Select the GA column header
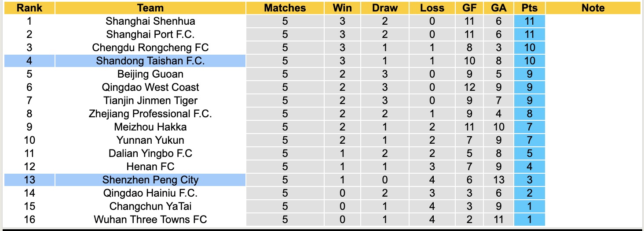Viewport: 644px width, 231px height. tap(498, 8)
